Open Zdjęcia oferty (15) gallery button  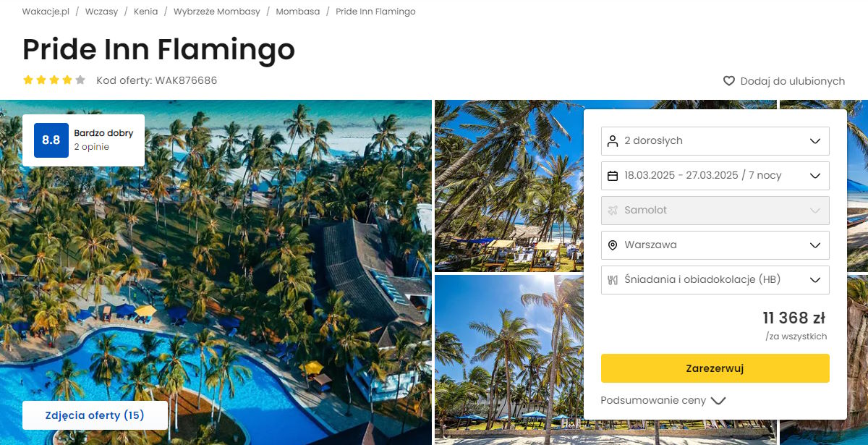point(95,415)
